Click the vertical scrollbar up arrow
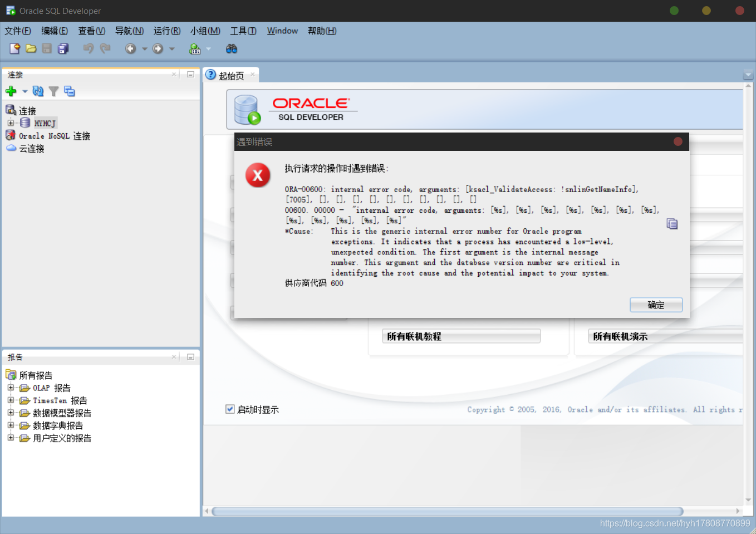 tap(748, 86)
